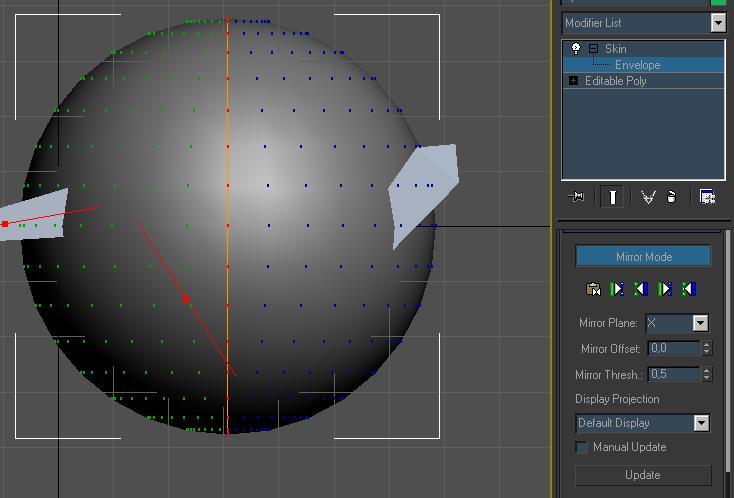This screenshot has width=734, height=498.
Task: Click the Mirror Offset value field
Action: [674, 348]
